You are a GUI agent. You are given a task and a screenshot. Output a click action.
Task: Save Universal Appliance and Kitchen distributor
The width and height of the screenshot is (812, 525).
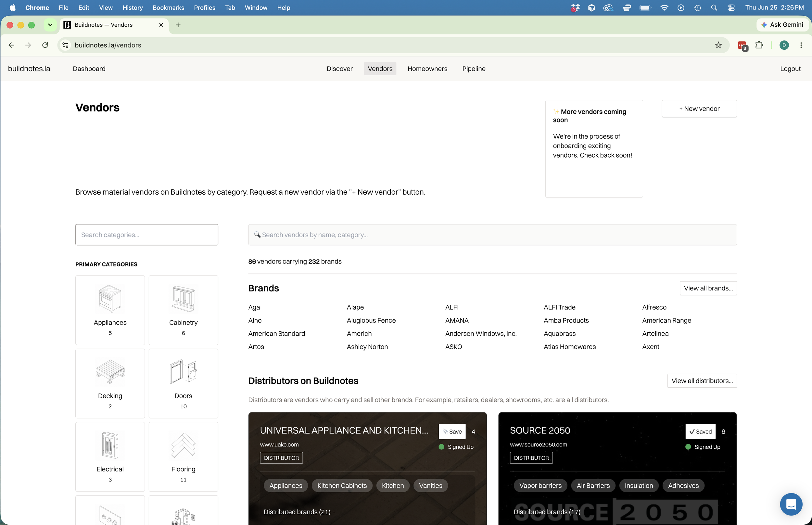(452, 431)
